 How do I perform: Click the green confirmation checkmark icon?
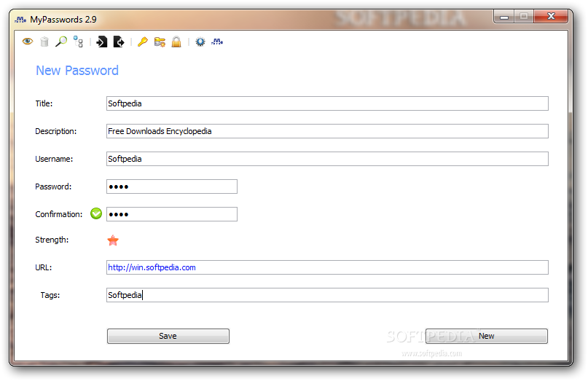click(x=96, y=213)
